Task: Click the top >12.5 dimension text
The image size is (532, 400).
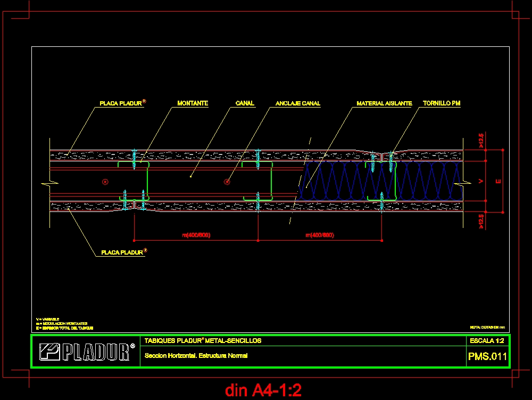Action: point(481,141)
